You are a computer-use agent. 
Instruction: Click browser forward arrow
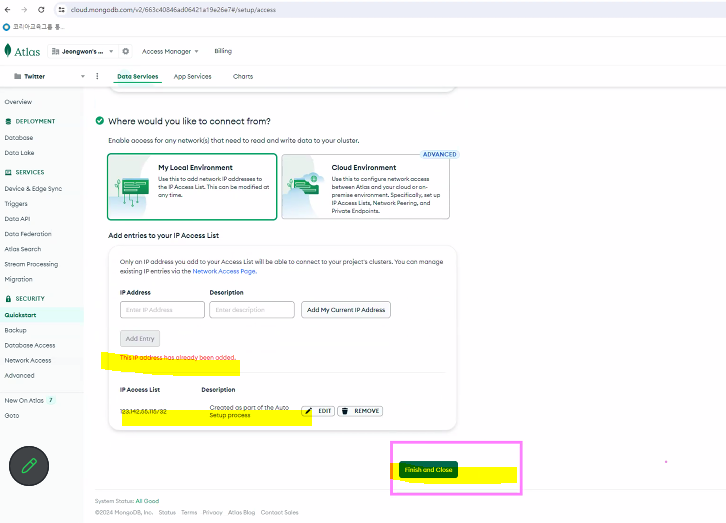(24, 10)
